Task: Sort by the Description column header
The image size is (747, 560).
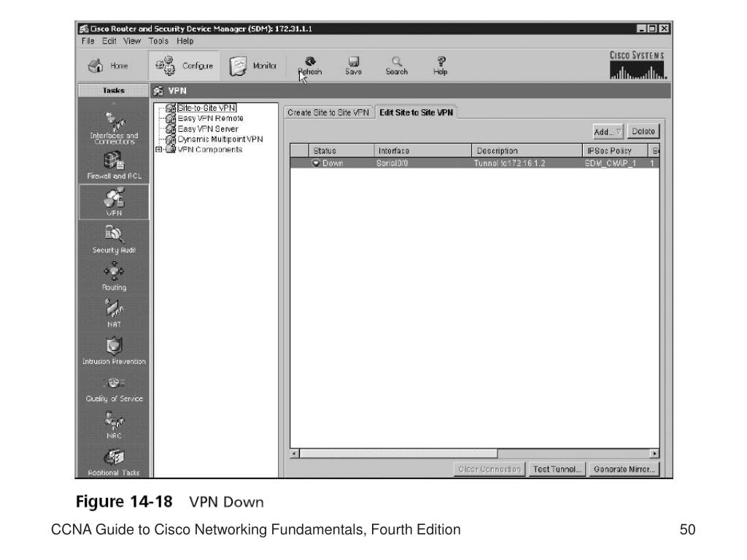Action: 527,150
